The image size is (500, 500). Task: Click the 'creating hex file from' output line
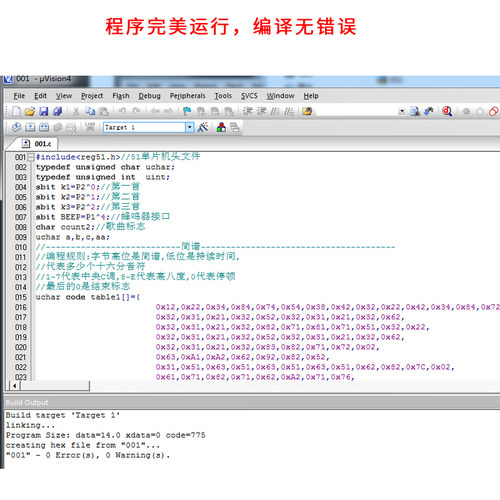[83, 445]
